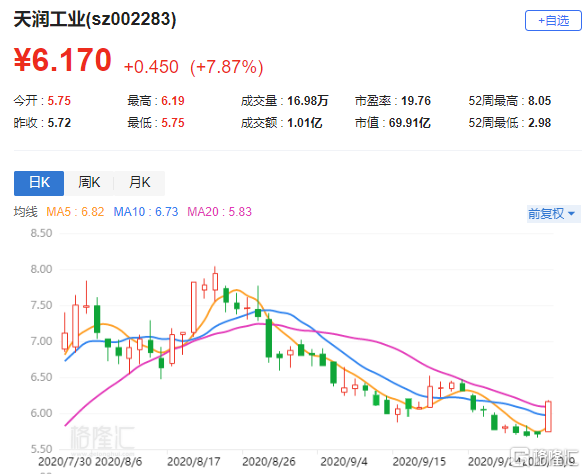Click the 2020/8/17 date label
585x474 pixels.
tap(194, 462)
